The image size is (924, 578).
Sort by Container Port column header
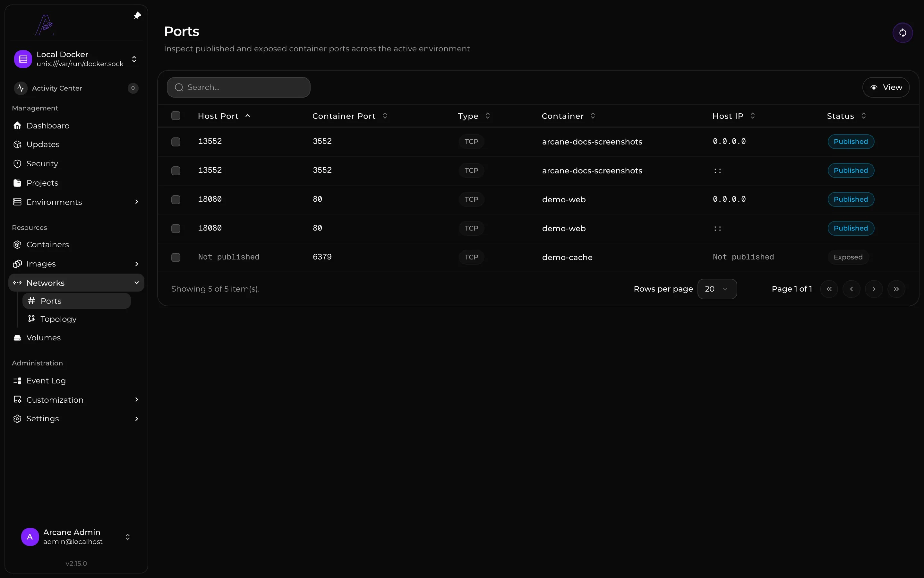point(350,116)
